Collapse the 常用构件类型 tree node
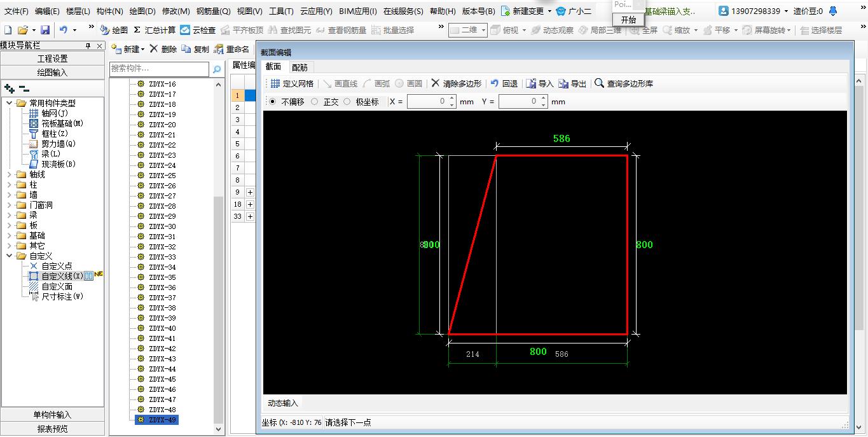 click(9, 103)
